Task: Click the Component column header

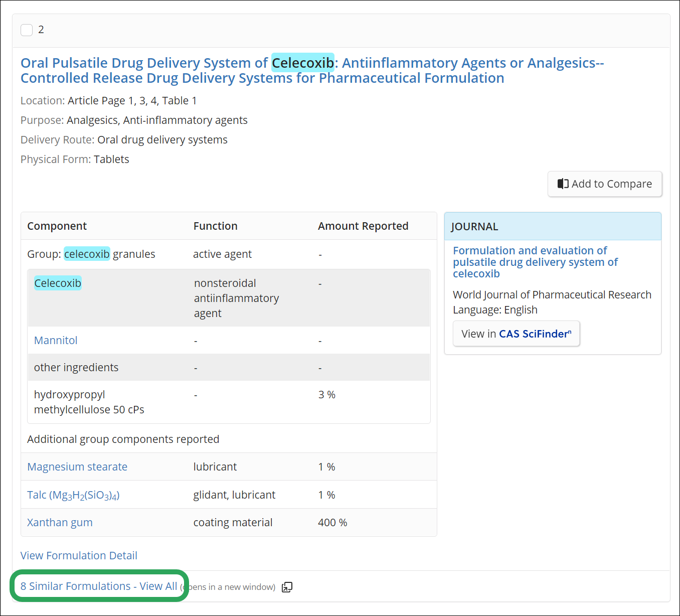Action: tap(57, 226)
